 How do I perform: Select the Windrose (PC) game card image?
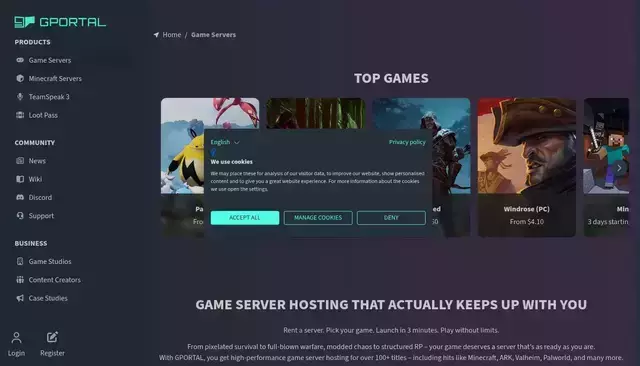pyautogui.click(x=527, y=146)
